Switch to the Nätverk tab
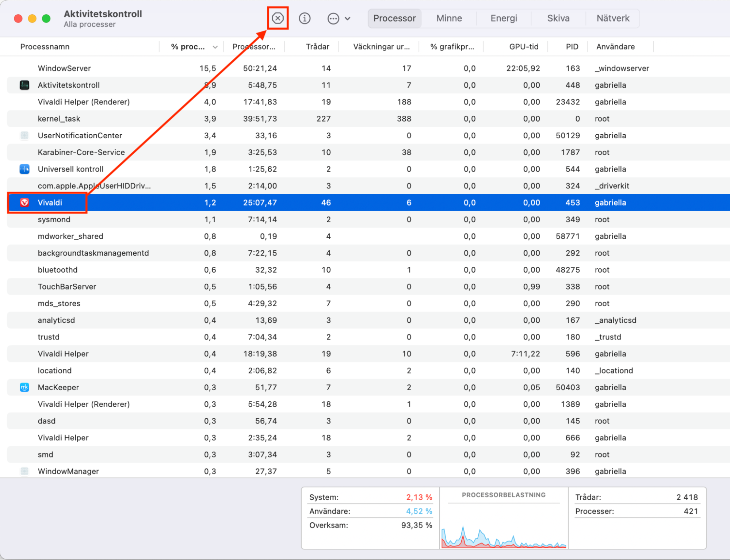This screenshot has width=730, height=560. click(x=613, y=18)
